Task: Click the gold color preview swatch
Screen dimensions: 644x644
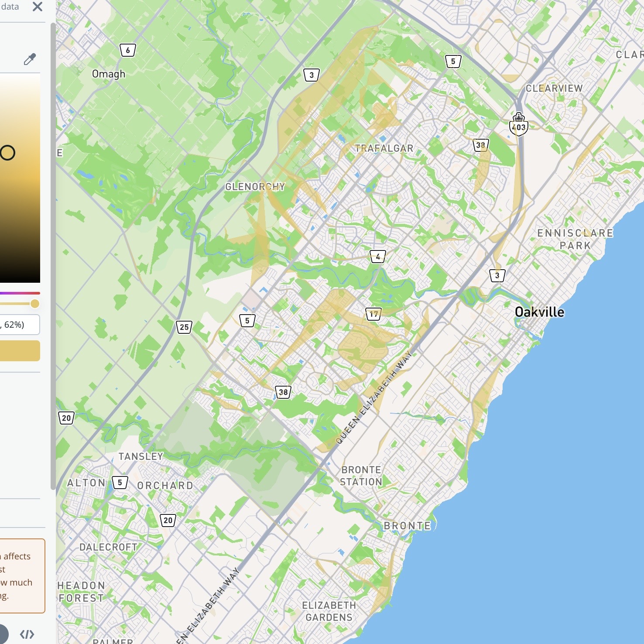Action: 20,350
